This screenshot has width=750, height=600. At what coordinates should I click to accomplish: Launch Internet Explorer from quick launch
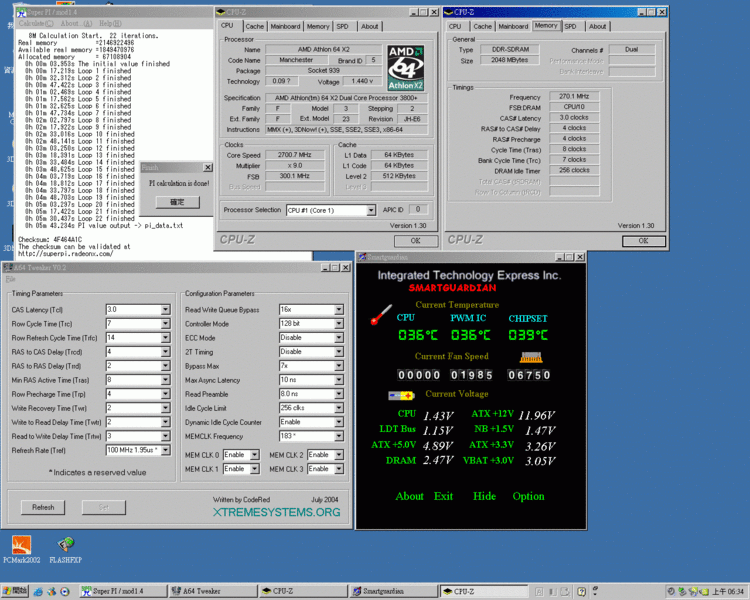pyautogui.click(x=39, y=592)
